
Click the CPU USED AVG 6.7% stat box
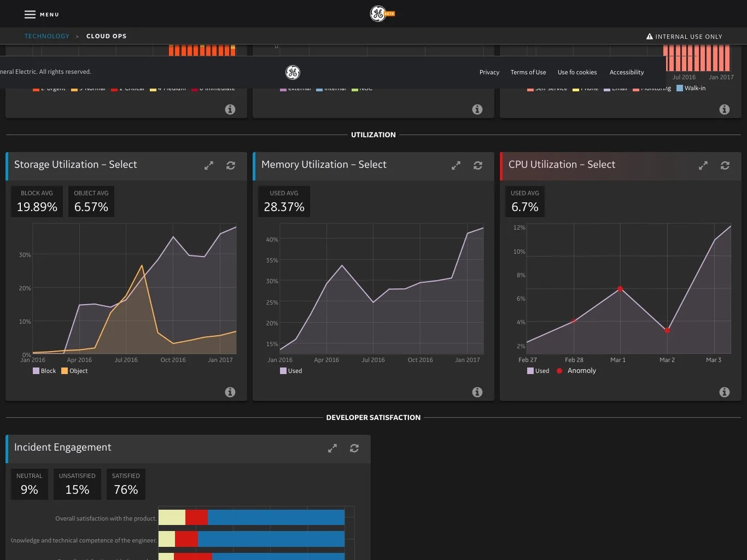pyautogui.click(x=525, y=201)
